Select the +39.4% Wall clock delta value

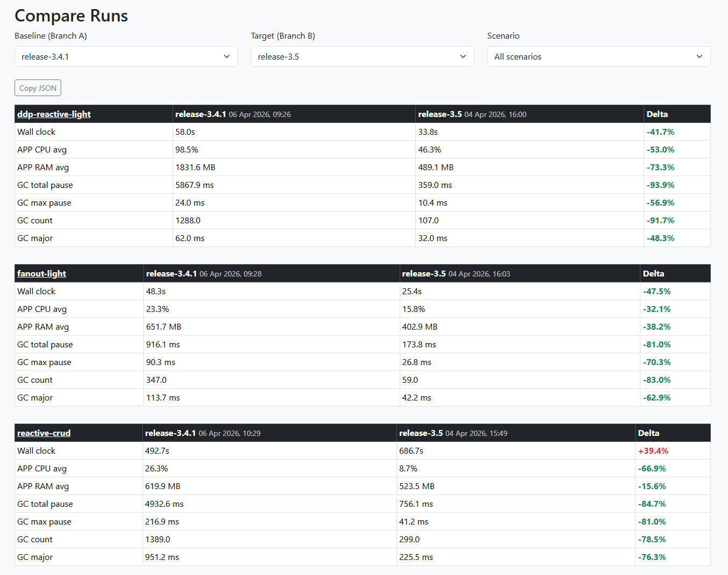tap(653, 451)
